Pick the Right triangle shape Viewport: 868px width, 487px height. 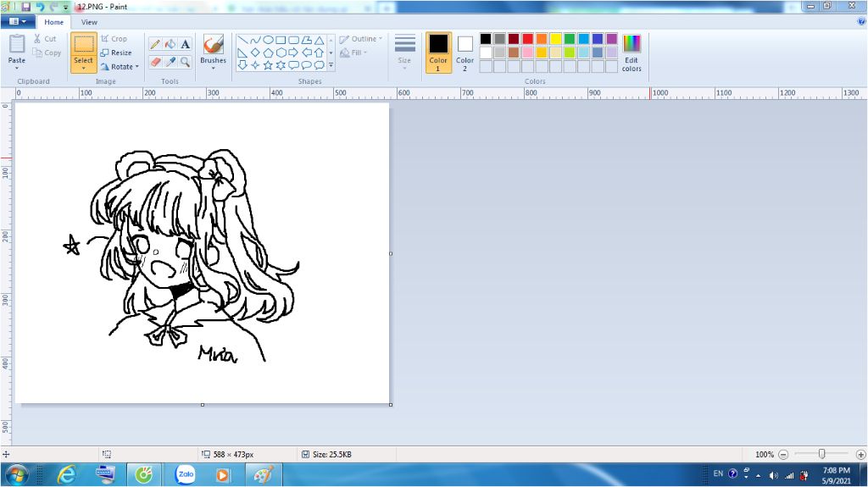point(242,53)
